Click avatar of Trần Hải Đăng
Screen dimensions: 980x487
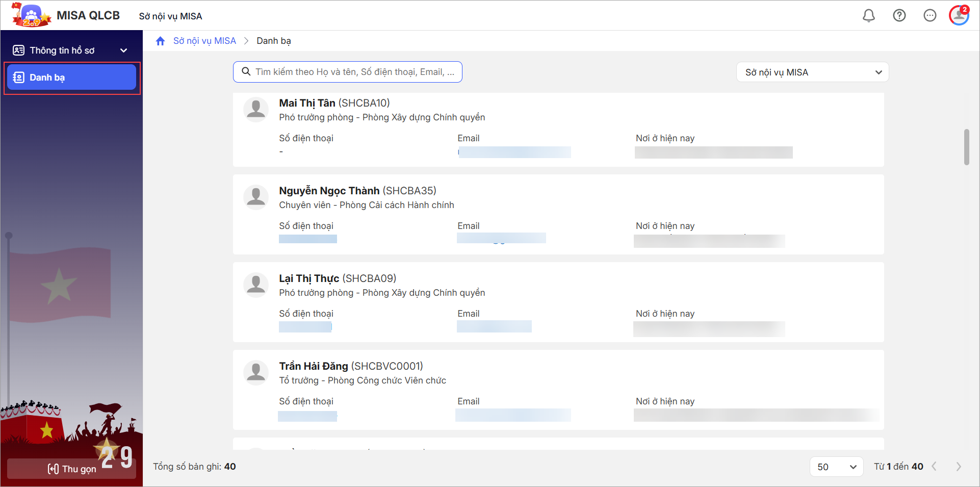tap(256, 373)
